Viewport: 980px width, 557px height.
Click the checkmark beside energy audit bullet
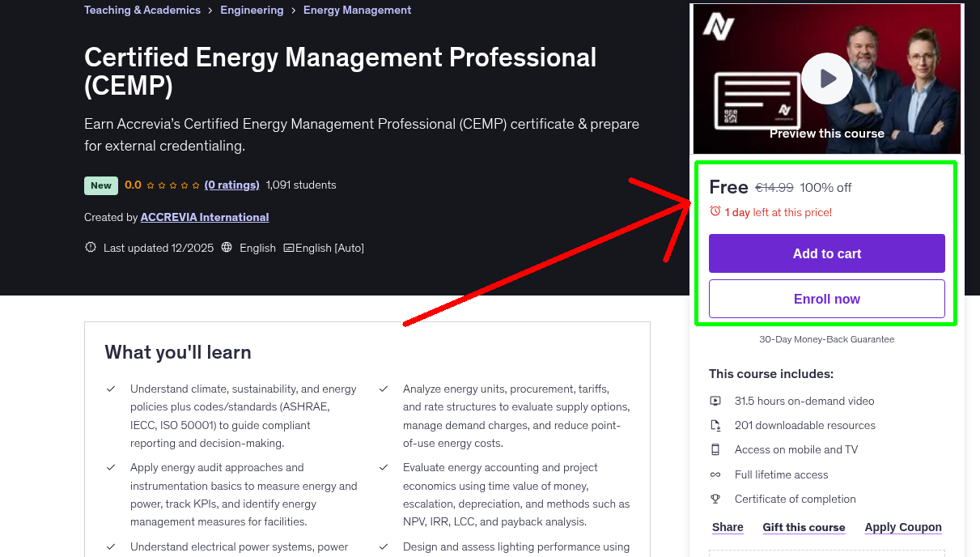pyautogui.click(x=111, y=468)
